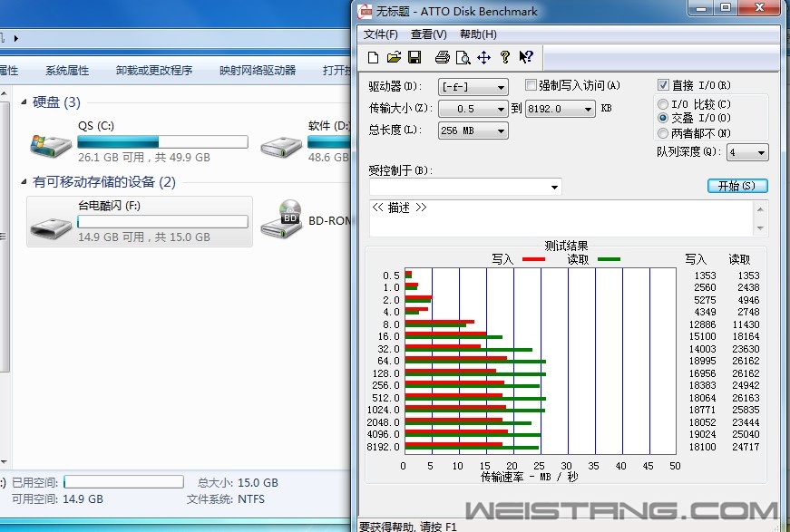Viewport: 790px width, 532px height.
Task: Open Print Preview from the toolbar
Action: tap(463, 58)
